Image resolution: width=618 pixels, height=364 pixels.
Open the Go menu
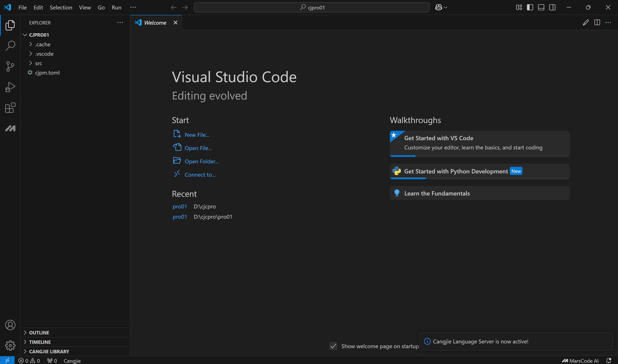101,7
